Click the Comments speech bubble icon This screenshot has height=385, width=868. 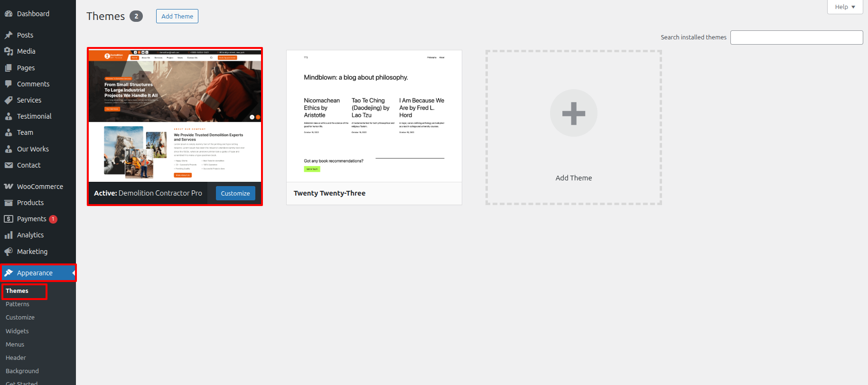[9, 84]
